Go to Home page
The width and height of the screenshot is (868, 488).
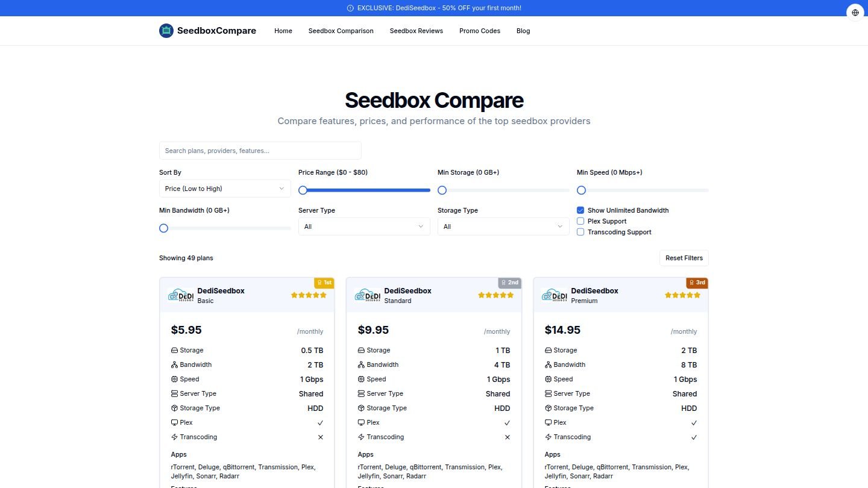[x=283, y=31]
